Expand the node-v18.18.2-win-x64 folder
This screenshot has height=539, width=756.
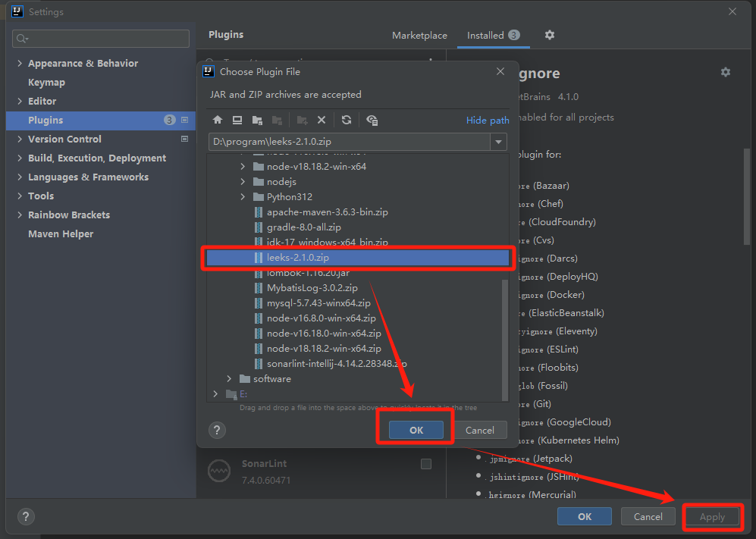243,166
